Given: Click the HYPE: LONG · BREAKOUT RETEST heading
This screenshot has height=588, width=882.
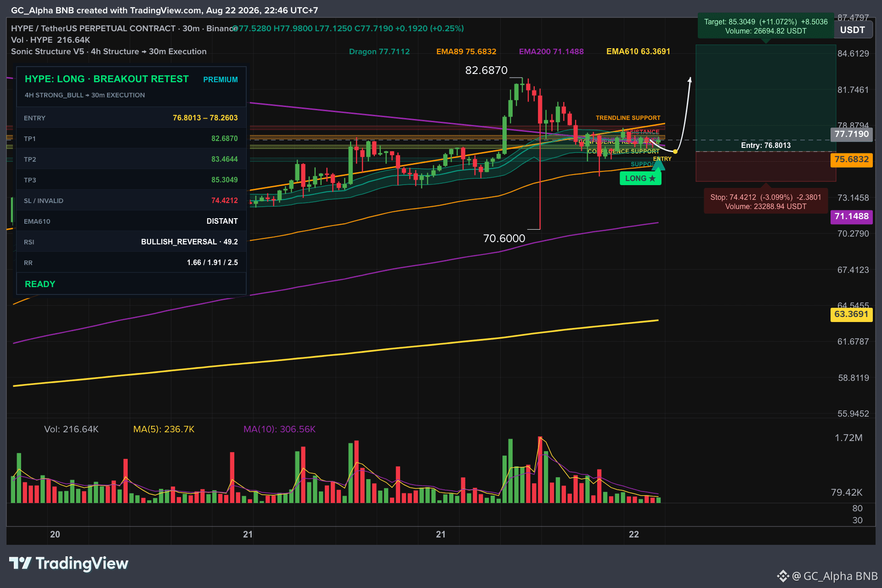Looking at the screenshot, I should pos(107,79).
